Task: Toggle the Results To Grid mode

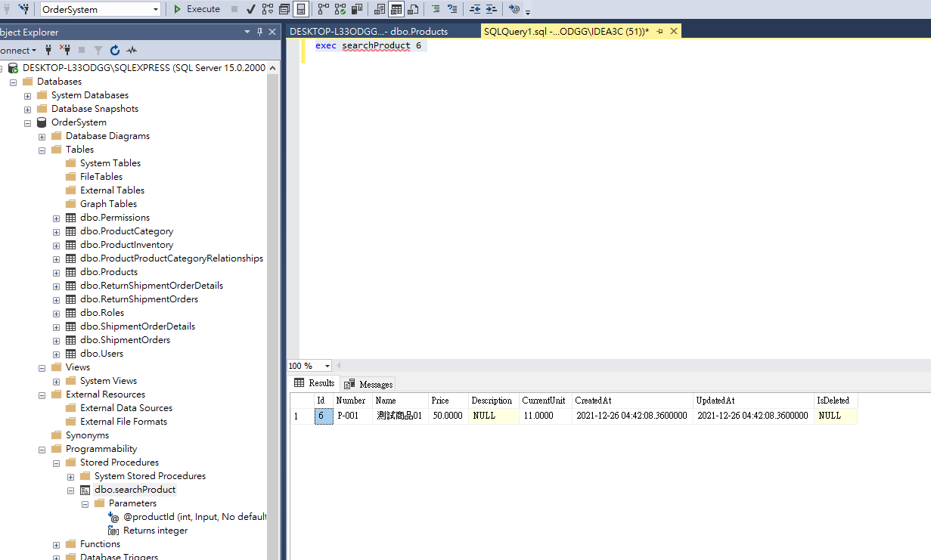Action: [x=396, y=8]
